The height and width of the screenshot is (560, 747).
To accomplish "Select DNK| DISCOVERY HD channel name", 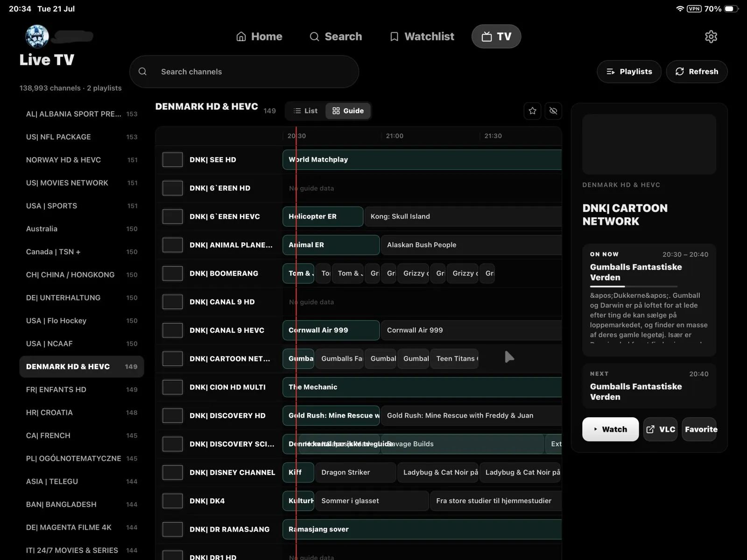I will click(x=227, y=415).
